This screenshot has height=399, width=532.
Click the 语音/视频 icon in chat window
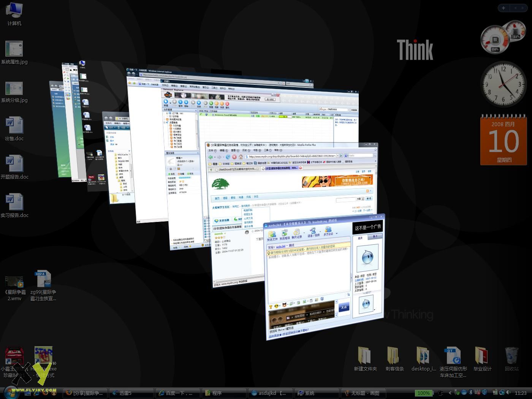313,231
